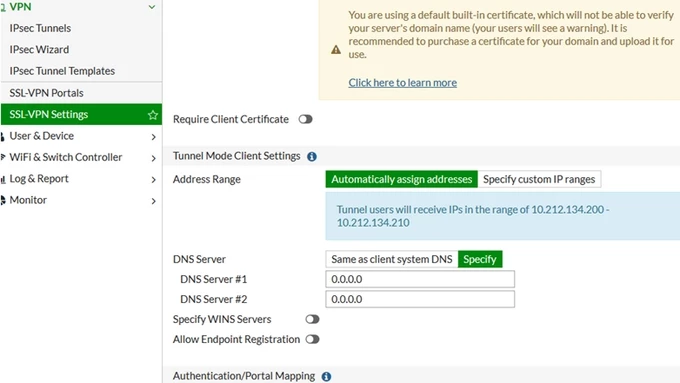Click the Authentication/Portal Mapping heading
Screen dimensions: 680x383
click(x=244, y=376)
